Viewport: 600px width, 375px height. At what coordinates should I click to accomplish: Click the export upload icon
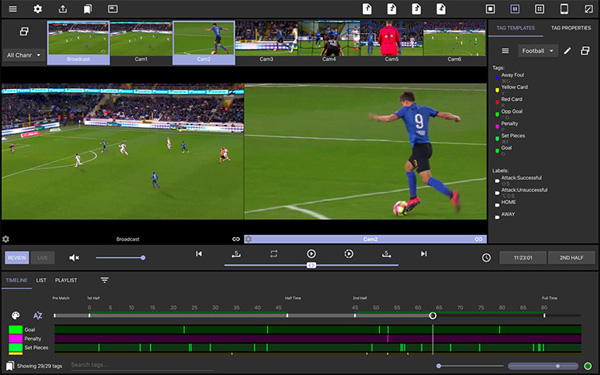pyautogui.click(x=63, y=9)
